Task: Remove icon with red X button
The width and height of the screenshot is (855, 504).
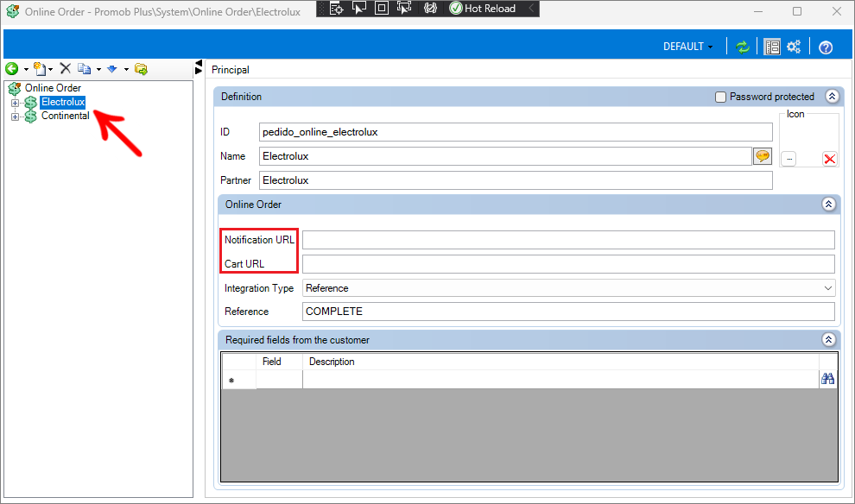Action: tap(829, 159)
